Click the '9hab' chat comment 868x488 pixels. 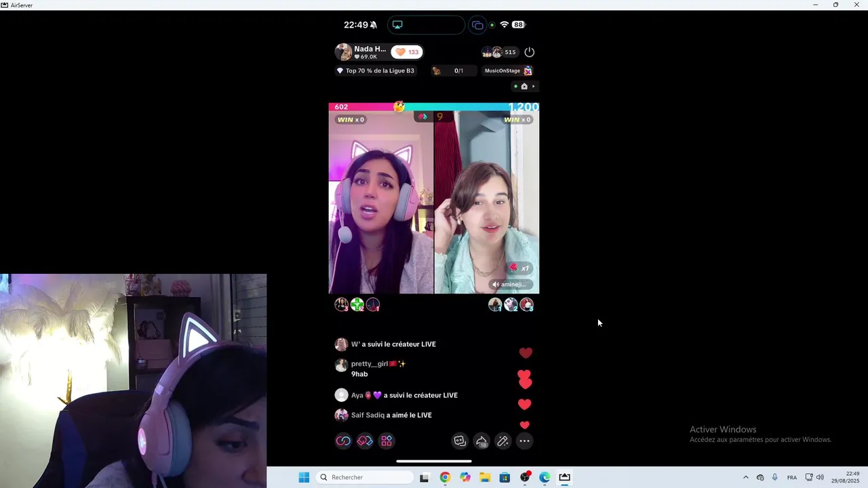tap(359, 374)
